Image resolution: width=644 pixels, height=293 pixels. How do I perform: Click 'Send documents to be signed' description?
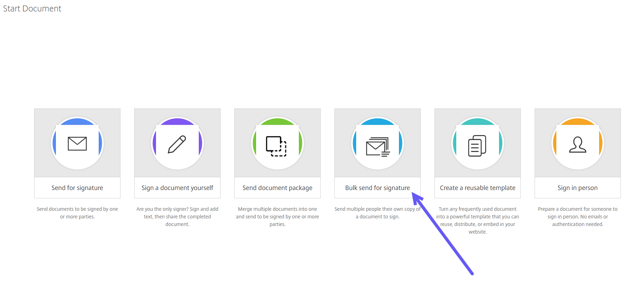tap(77, 213)
